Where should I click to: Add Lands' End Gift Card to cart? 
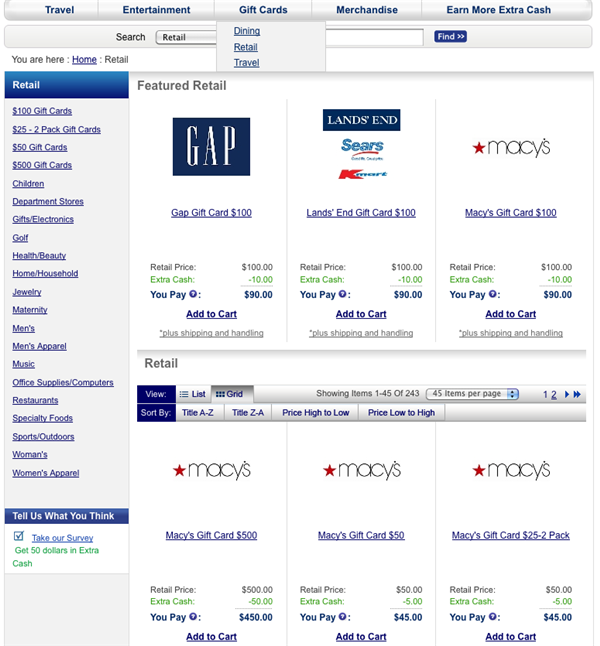361,314
